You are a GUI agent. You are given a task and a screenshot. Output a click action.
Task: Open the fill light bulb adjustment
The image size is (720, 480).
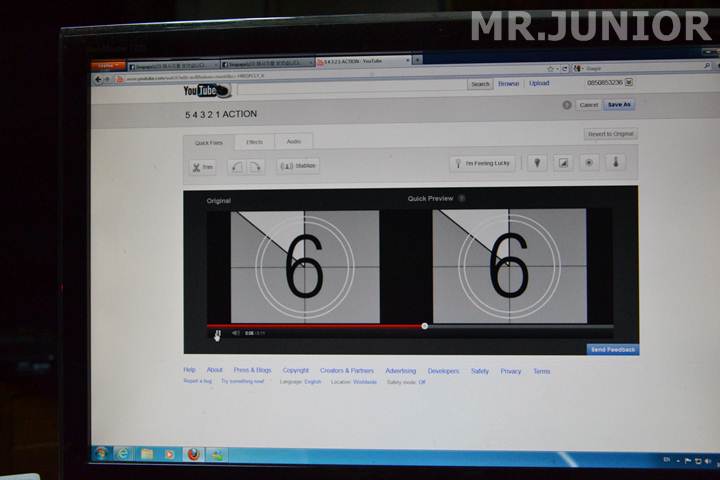tap(537, 163)
